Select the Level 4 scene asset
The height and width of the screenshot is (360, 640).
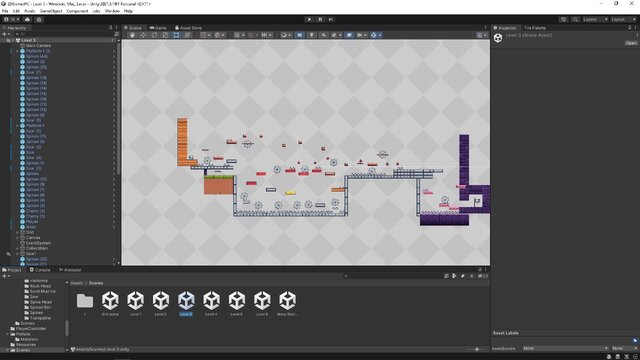pos(211,304)
